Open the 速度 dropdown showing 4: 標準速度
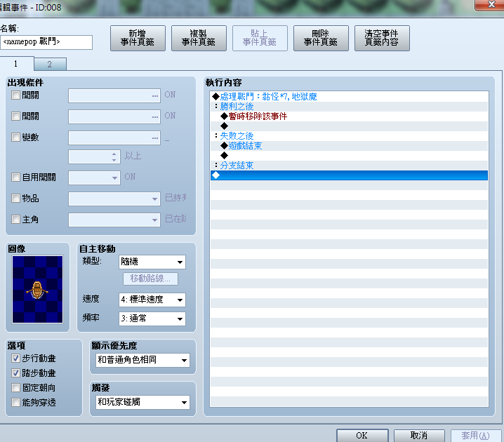This screenshot has width=504, height=442. click(152, 300)
